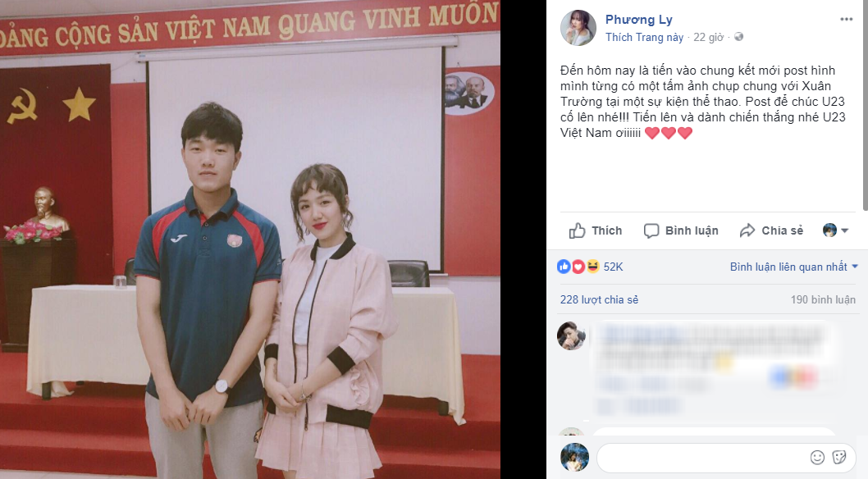Click the Like reaction icon near 52K

tap(564, 267)
